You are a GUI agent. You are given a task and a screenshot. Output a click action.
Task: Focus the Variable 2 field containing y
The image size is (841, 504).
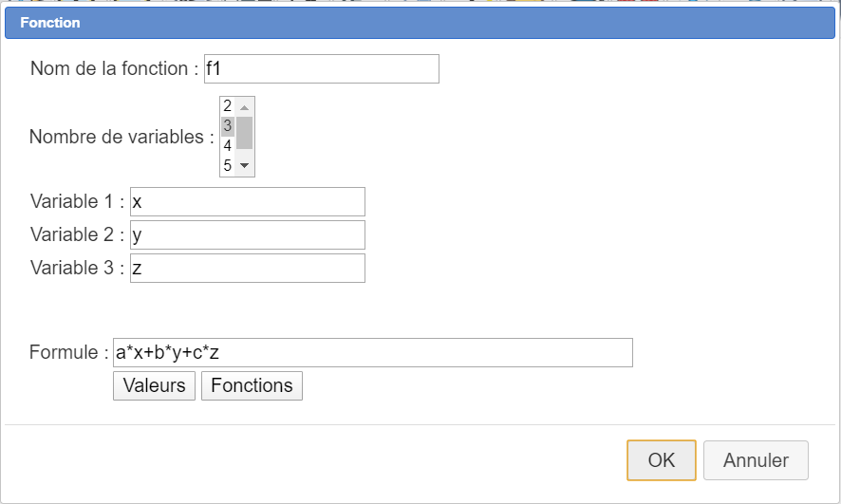[247, 234]
